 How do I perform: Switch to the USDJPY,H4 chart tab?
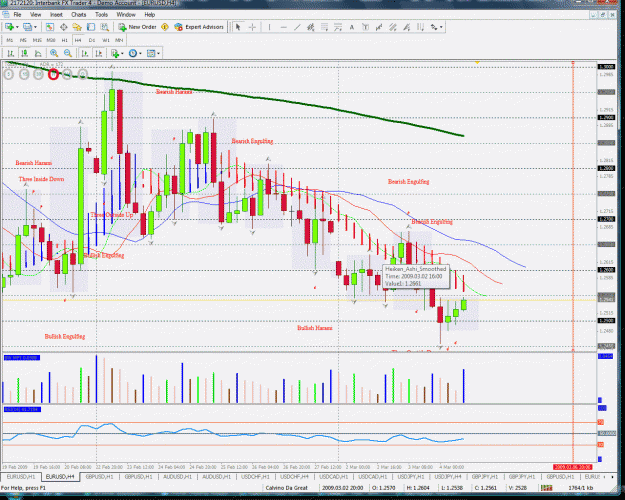coord(448,476)
